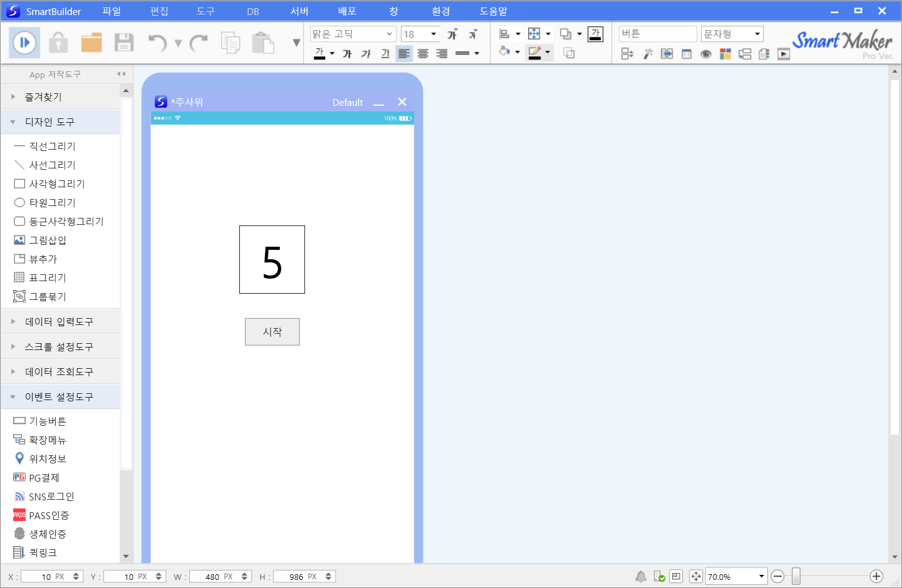902x588 pixels.
Task: Collapse the 디자인 도구 section
Action: [60, 121]
